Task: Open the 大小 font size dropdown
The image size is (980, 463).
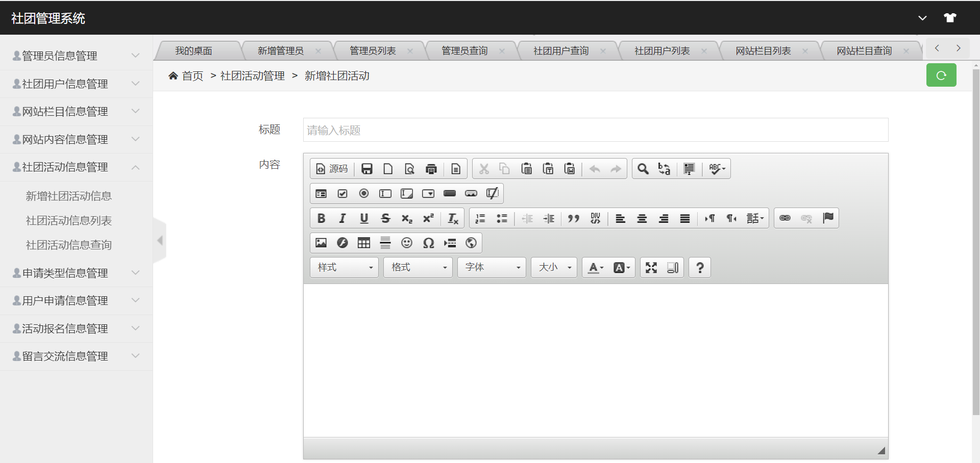Action: [x=554, y=268]
